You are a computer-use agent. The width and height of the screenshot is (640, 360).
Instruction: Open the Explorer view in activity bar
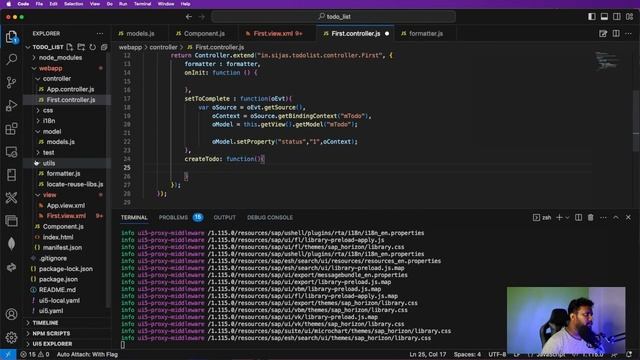[11, 37]
